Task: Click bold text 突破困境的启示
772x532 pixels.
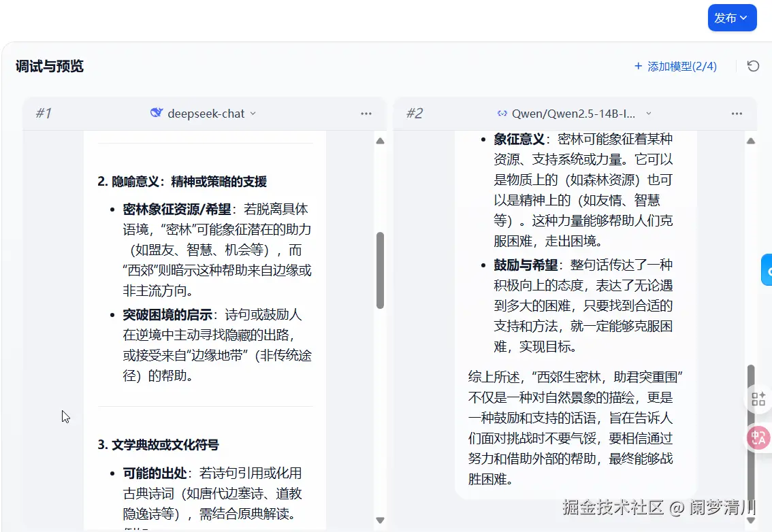Action: (167, 314)
